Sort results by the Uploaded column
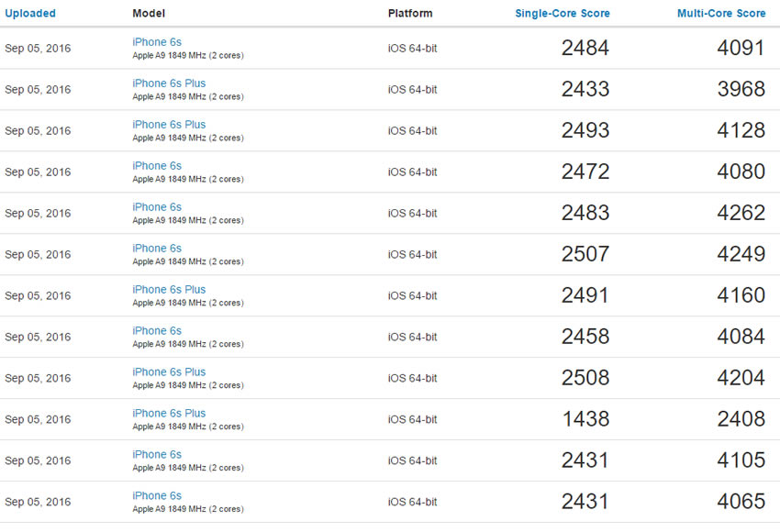780x532 pixels. pyautogui.click(x=30, y=13)
